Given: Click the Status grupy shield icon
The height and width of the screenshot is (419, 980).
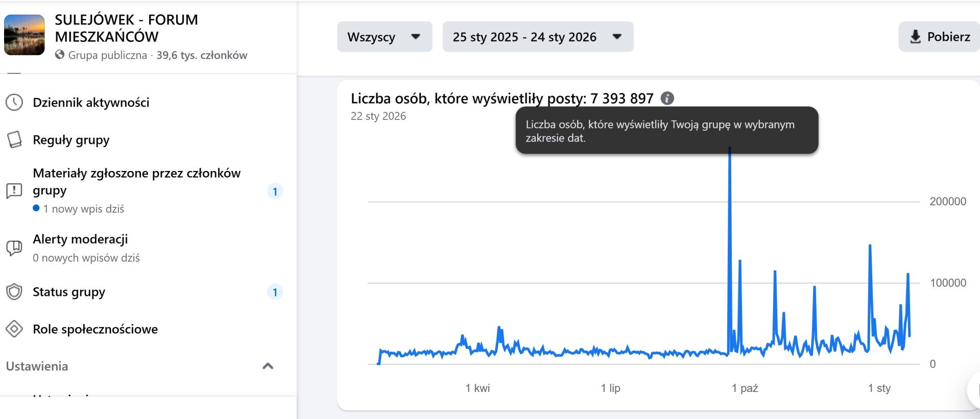Looking at the screenshot, I should pyautogui.click(x=14, y=292).
